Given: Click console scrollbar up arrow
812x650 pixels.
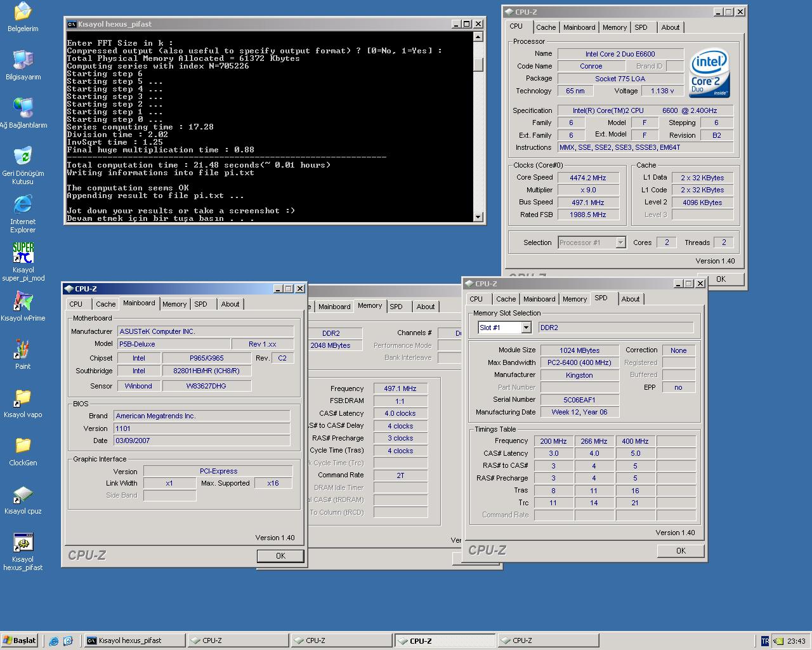Looking at the screenshot, I should 478,37.
